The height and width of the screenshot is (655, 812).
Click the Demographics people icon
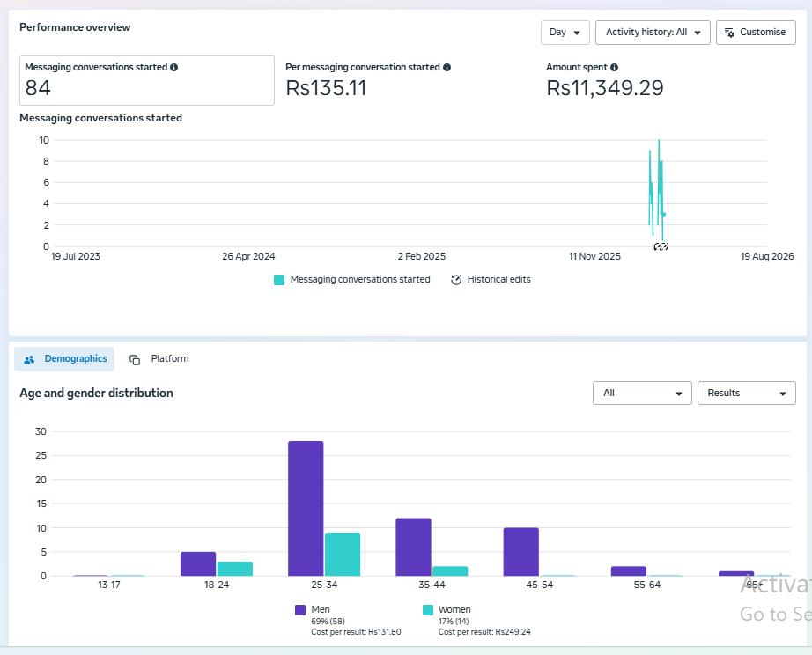tap(30, 359)
